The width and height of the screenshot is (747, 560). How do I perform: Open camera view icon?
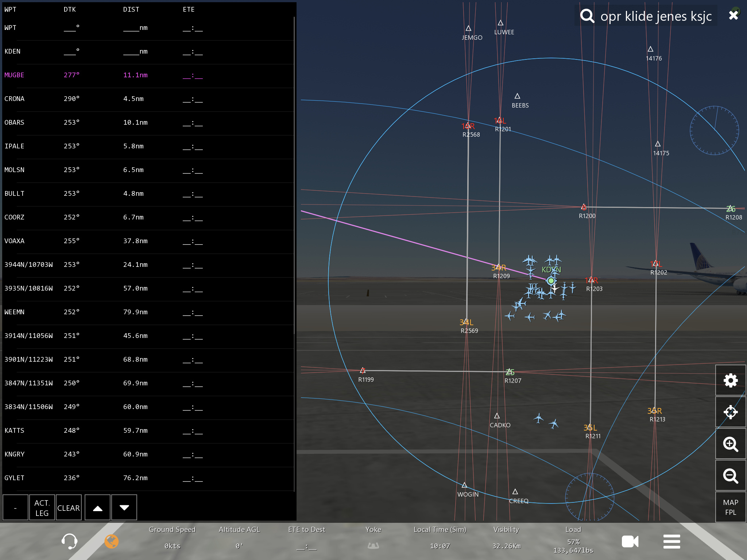(630, 541)
